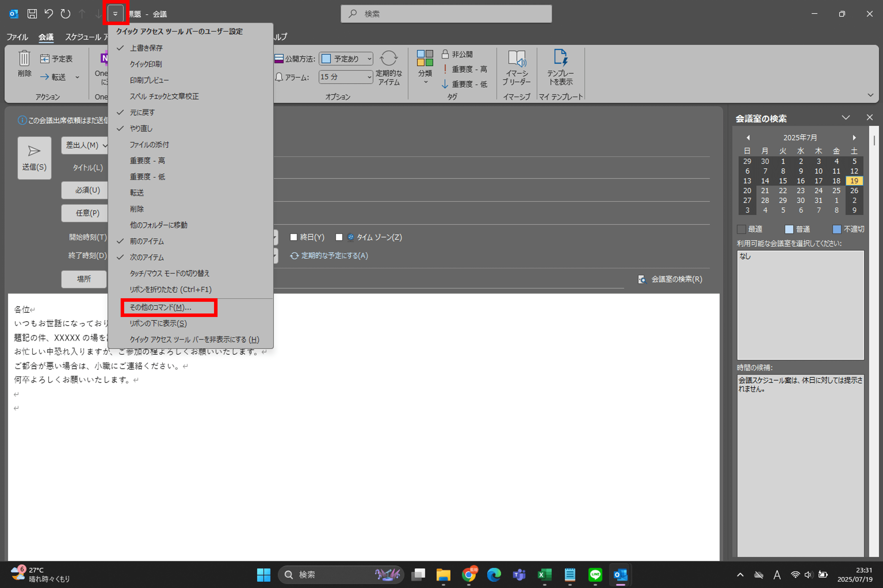The width and height of the screenshot is (883, 588).
Task: Click the 場所 location button
Action: [84, 279]
